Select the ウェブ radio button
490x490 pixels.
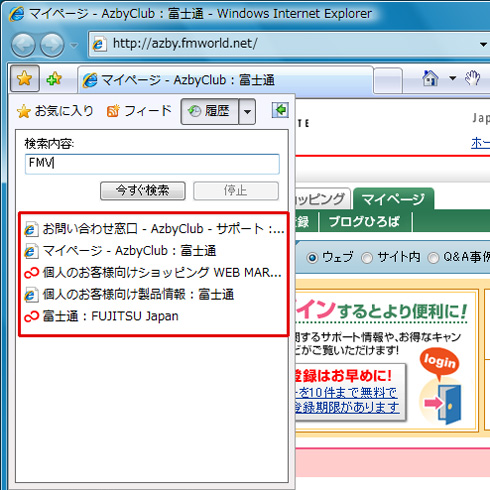[312, 258]
